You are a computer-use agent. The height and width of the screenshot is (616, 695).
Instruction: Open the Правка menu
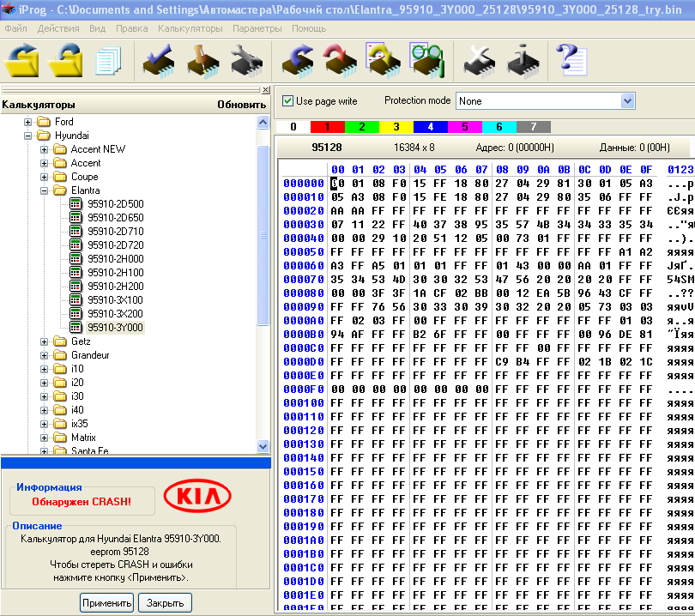[131, 29]
